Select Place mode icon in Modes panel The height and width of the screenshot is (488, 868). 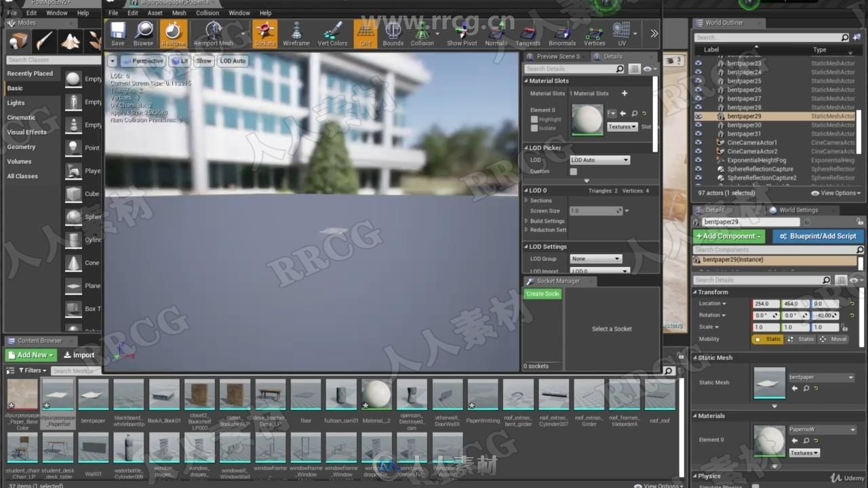click(19, 41)
